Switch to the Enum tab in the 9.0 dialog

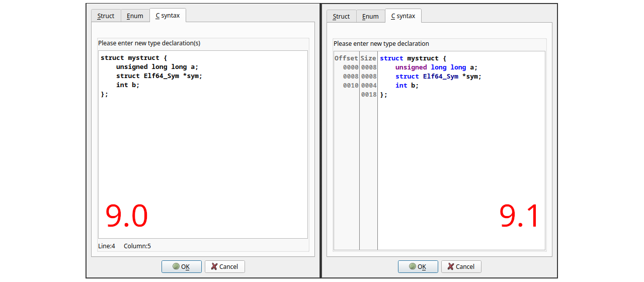(x=135, y=16)
